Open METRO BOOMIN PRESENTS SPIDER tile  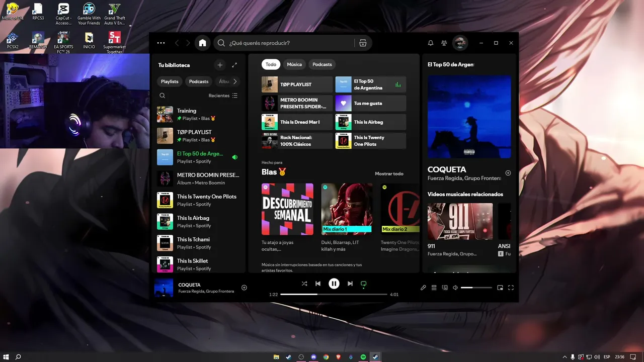pos(297,103)
